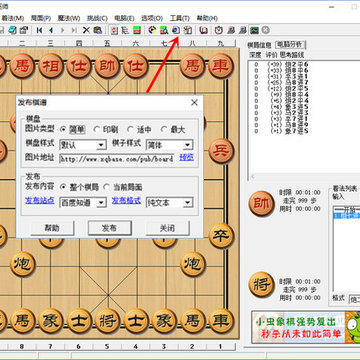This screenshot has height=360, width=360.
Task: Open the 百度知道 publish site dropdown
Action: pos(83,202)
